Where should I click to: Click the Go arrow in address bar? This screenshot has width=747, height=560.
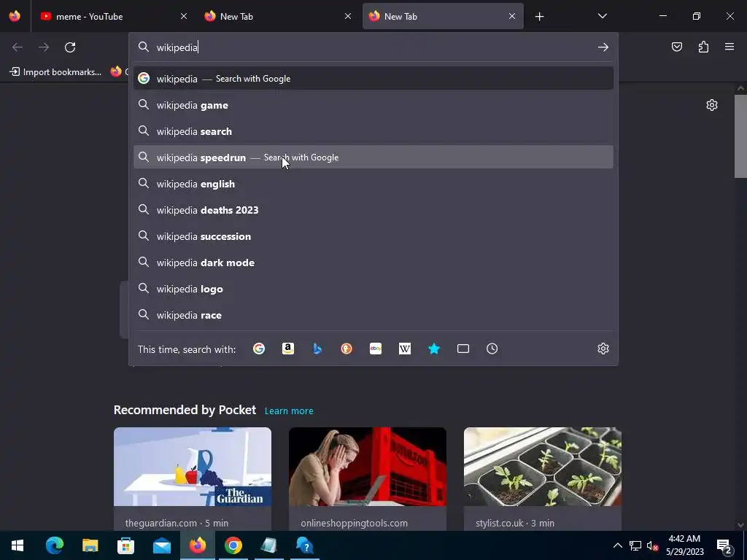click(603, 47)
